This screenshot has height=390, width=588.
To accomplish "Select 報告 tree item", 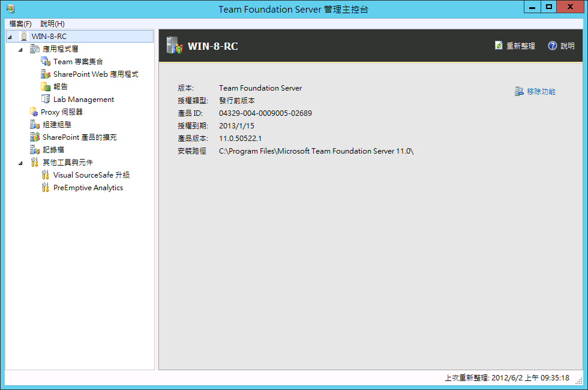I will pyautogui.click(x=61, y=86).
